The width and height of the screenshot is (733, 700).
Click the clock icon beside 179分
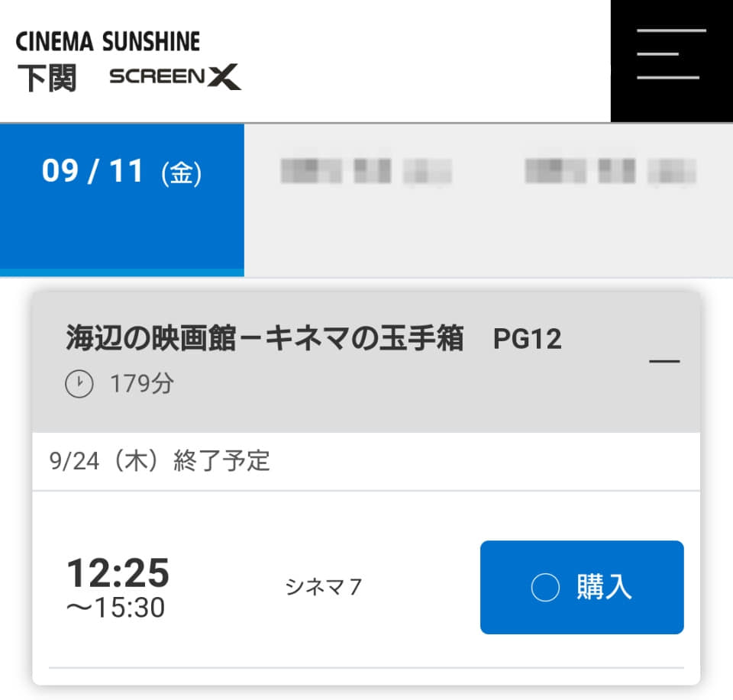coord(79,384)
